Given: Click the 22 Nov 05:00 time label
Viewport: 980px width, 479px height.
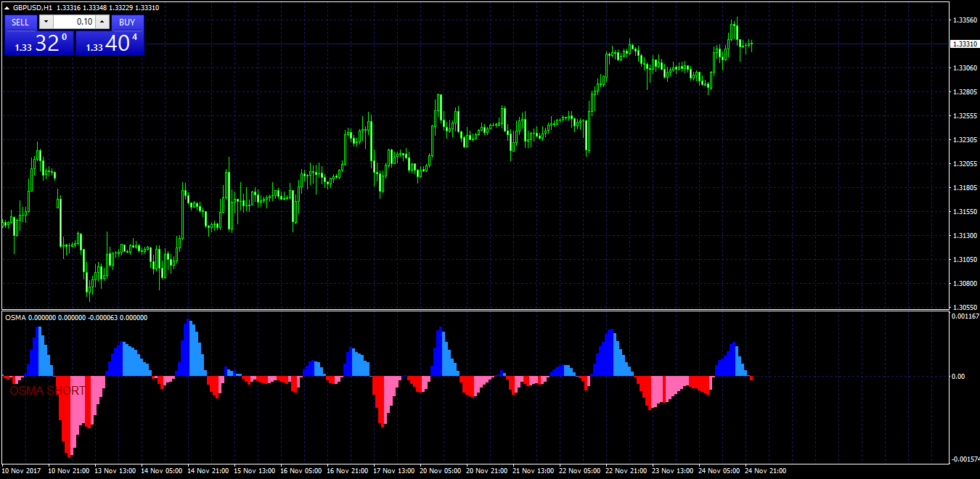Looking at the screenshot, I should 580,471.
